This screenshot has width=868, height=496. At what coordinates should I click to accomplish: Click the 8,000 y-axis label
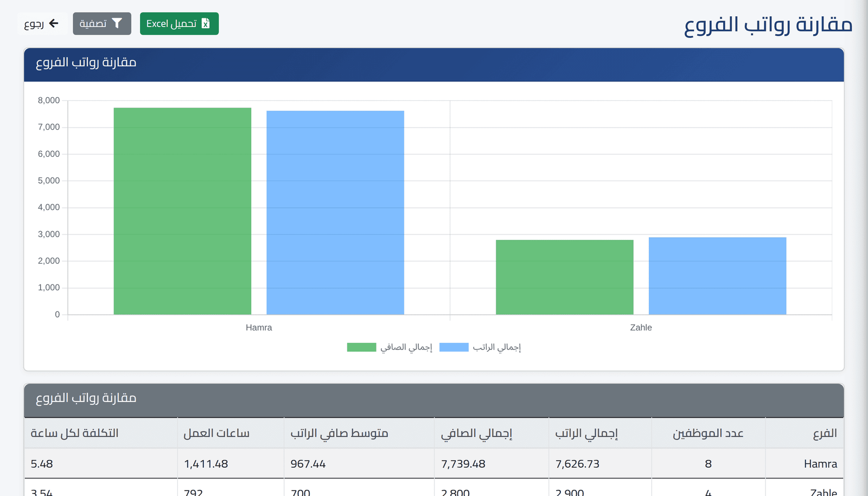tap(49, 100)
